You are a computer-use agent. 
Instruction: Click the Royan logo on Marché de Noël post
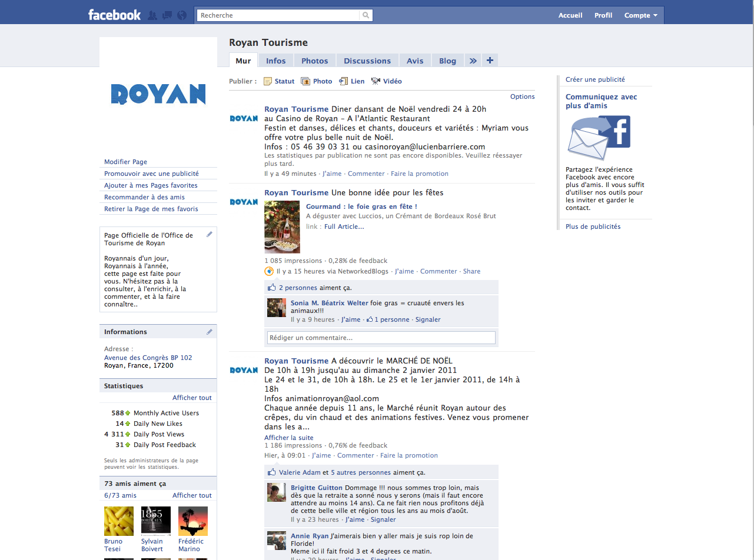coord(244,370)
